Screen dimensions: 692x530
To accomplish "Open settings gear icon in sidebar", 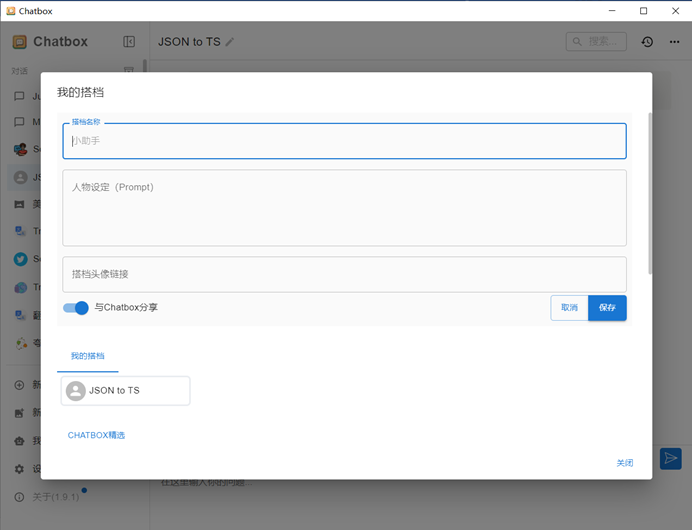I will click(19, 469).
